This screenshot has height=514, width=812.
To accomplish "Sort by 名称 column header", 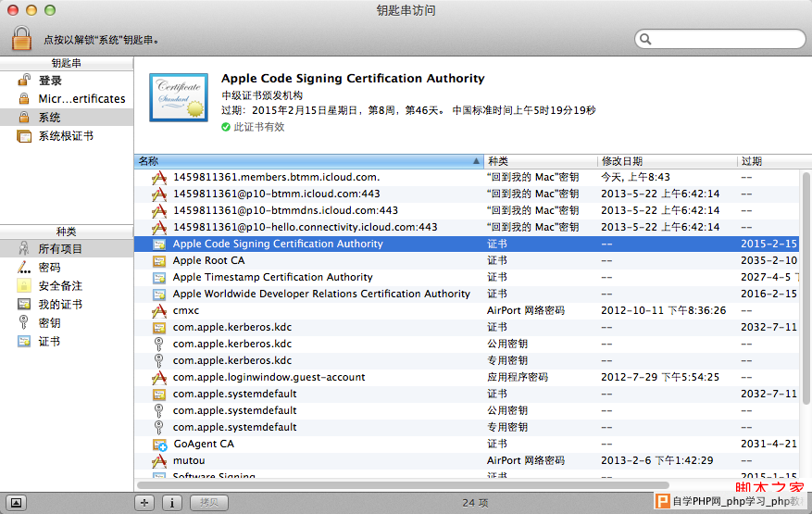I will click(x=308, y=161).
